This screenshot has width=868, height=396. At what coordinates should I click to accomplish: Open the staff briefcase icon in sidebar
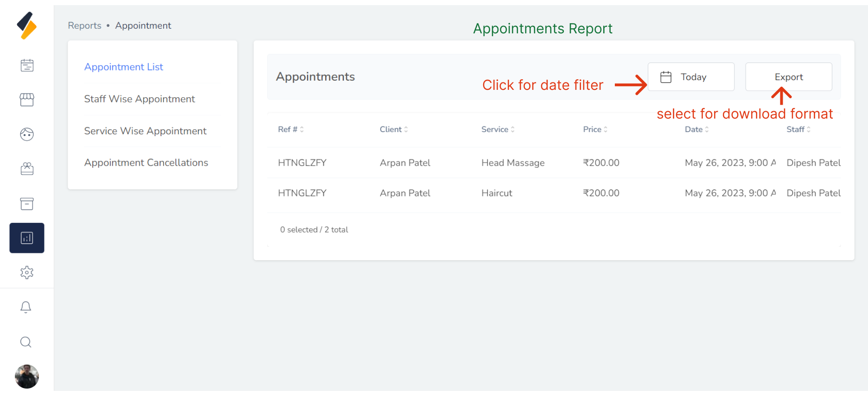point(27,169)
